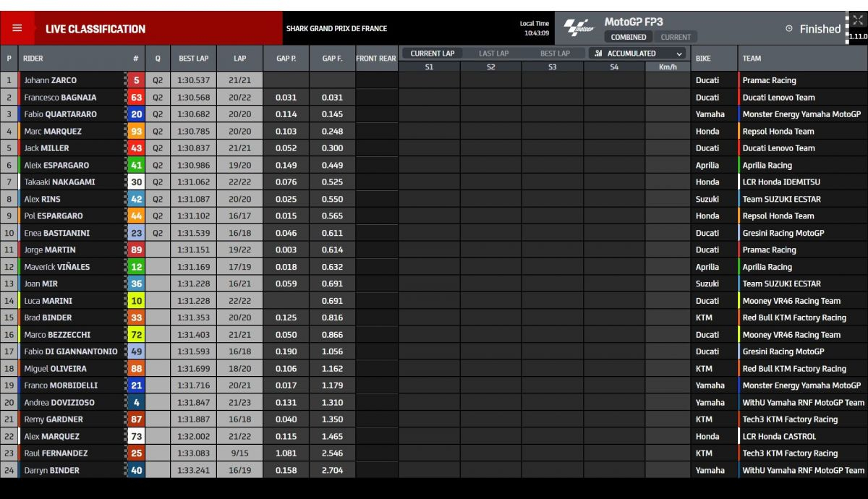This screenshot has height=499, width=868.
Task: Open the ACCUMULATED dropdown
Action: point(638,54)
